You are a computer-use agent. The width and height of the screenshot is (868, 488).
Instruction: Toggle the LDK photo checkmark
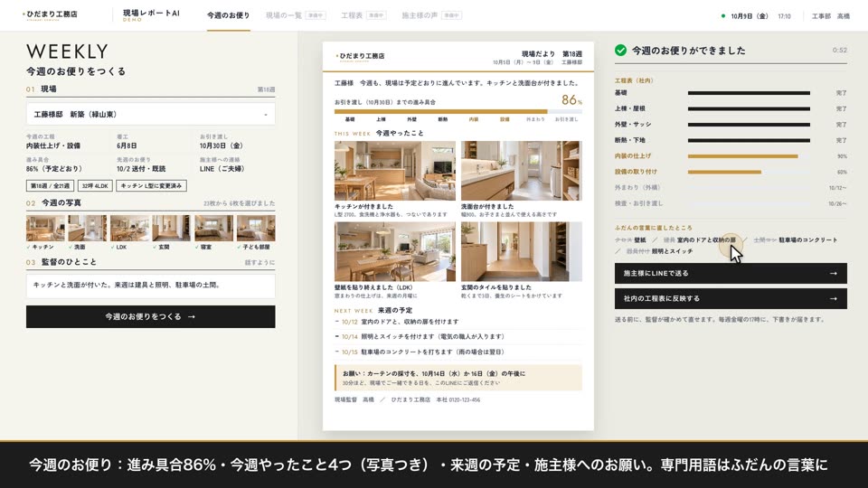coord(113,248)
